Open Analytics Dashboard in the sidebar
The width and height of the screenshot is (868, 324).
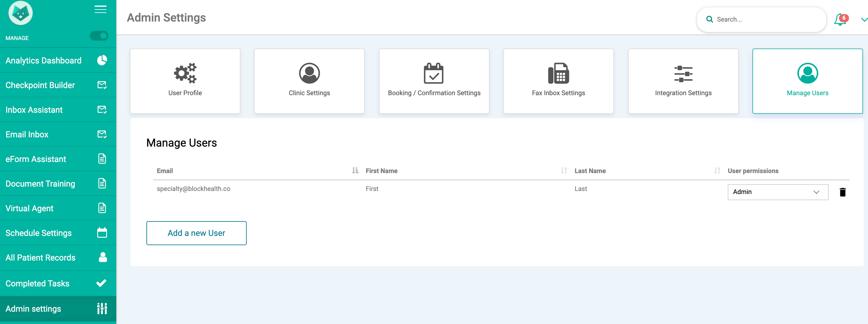58,60
